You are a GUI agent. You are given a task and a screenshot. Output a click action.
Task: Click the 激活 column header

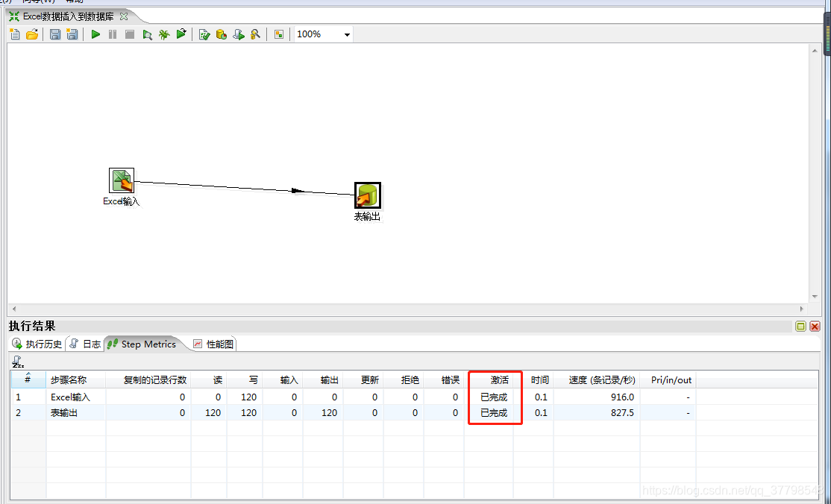489,380
